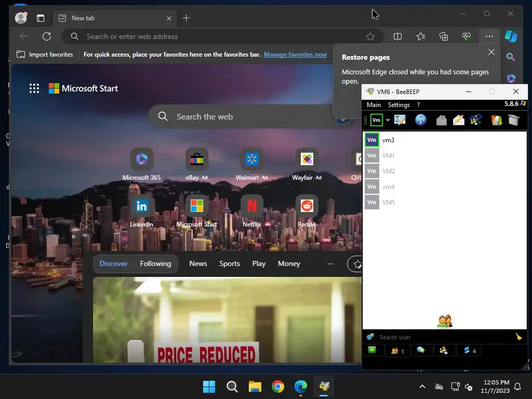
Task: Open the LinkedIn quick link
Action: tap(141, 211)
